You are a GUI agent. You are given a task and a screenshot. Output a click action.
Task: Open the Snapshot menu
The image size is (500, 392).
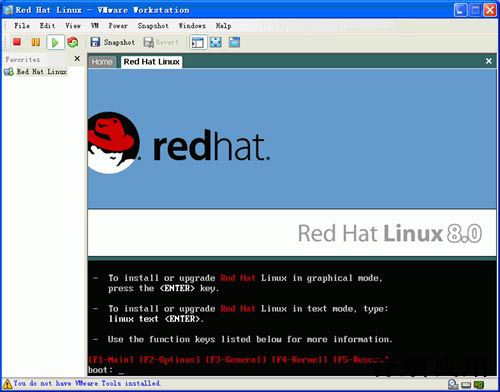[x=153, y=26]
